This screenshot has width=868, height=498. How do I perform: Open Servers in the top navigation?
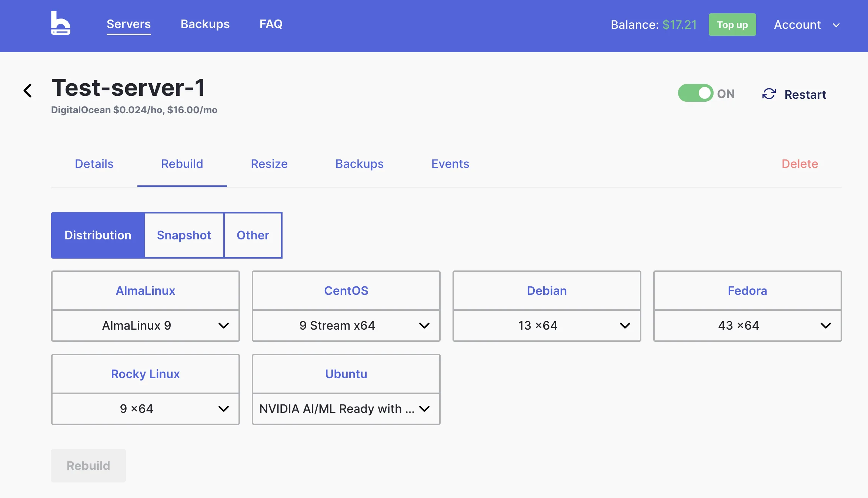coord(128,24)
